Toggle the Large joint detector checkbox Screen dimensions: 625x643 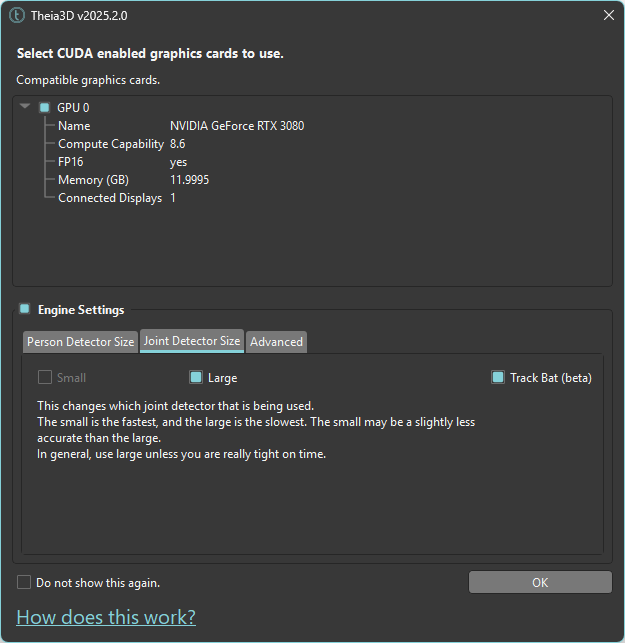[196, 378]
